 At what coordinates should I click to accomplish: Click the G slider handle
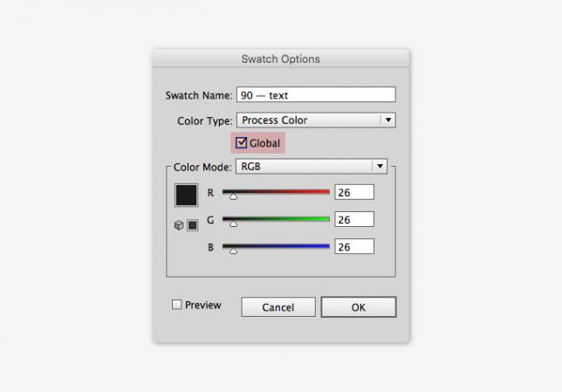[233, 224]
